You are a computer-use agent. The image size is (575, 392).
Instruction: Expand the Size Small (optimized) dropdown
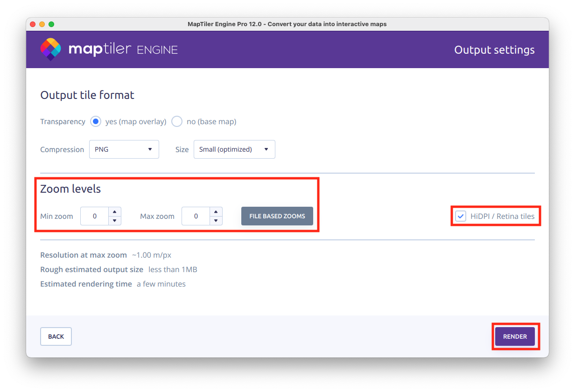point(234,149)
